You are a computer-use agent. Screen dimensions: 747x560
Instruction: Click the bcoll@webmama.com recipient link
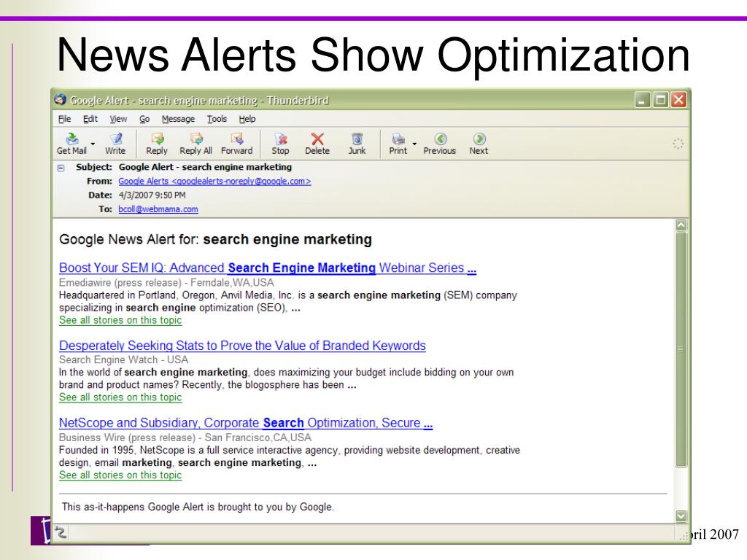pyautogui.click(x=158, y=209)
